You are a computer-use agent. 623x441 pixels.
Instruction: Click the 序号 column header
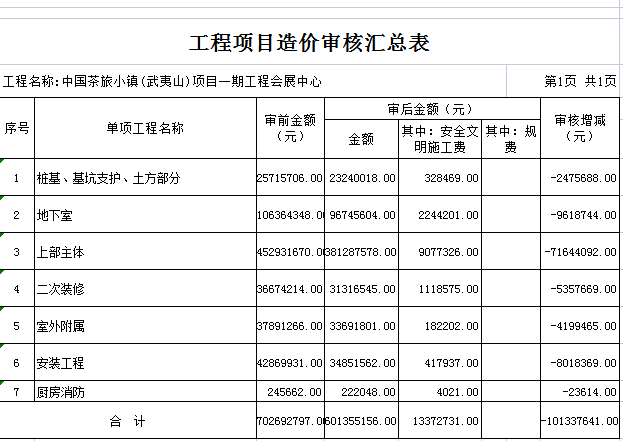pos(17,128)
